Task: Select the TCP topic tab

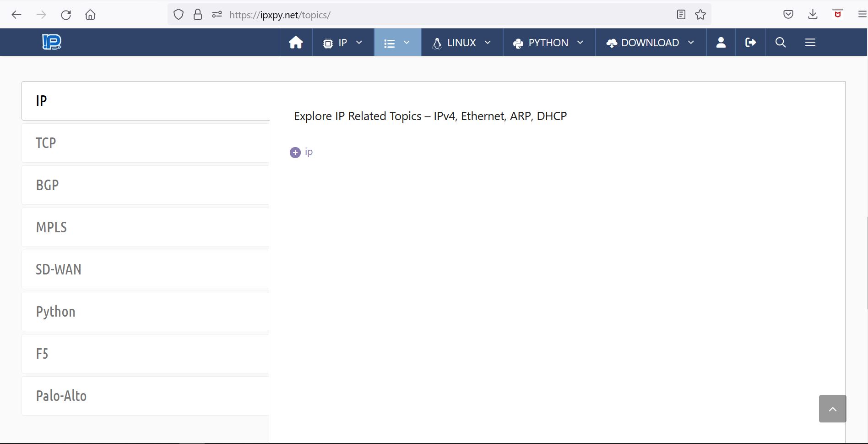Action: tap(146, 143)
